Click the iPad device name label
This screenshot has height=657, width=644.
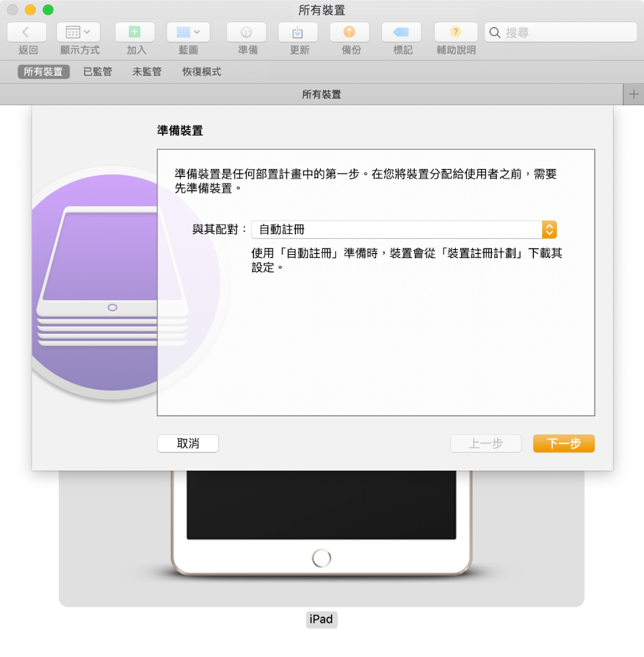pos(322,619)
